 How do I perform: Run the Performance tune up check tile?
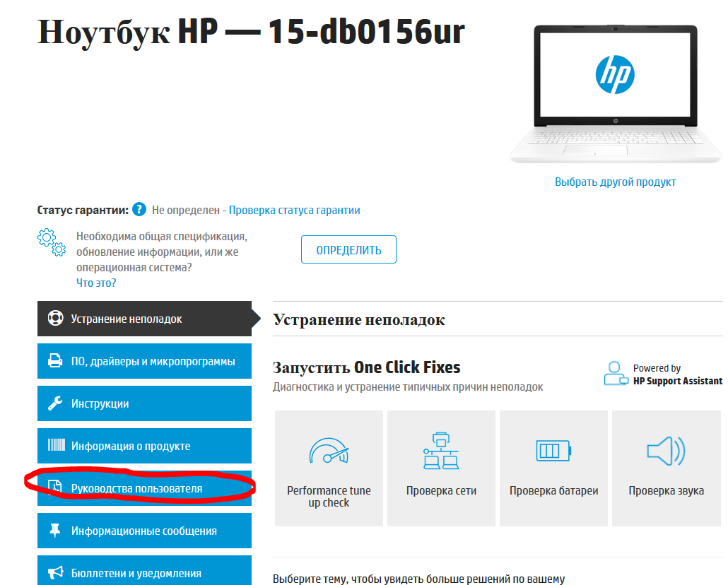[x=329, y=468]
